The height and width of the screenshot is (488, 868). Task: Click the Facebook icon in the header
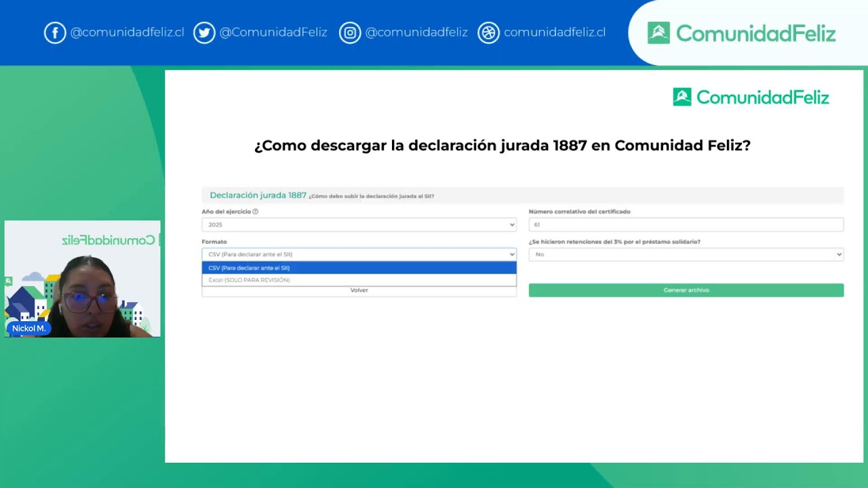[55, 33]
